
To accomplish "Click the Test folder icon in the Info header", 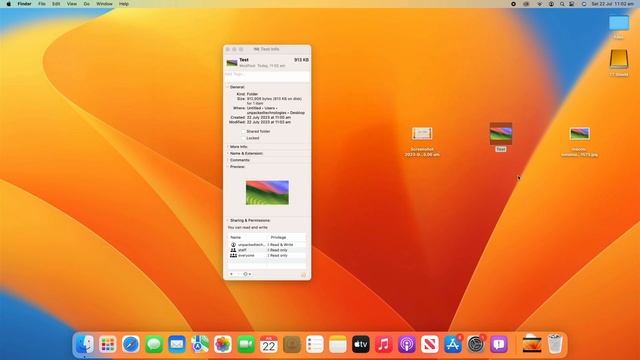I will 232,62.
